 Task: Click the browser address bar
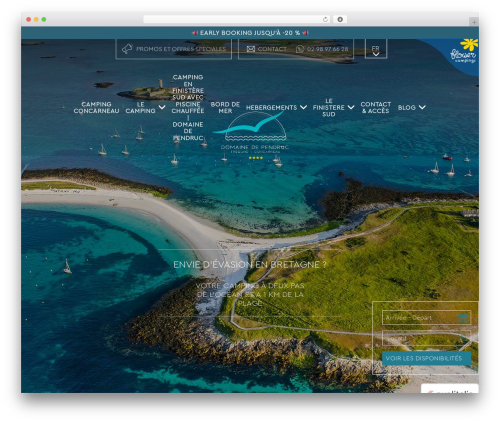tap(236, 20)
